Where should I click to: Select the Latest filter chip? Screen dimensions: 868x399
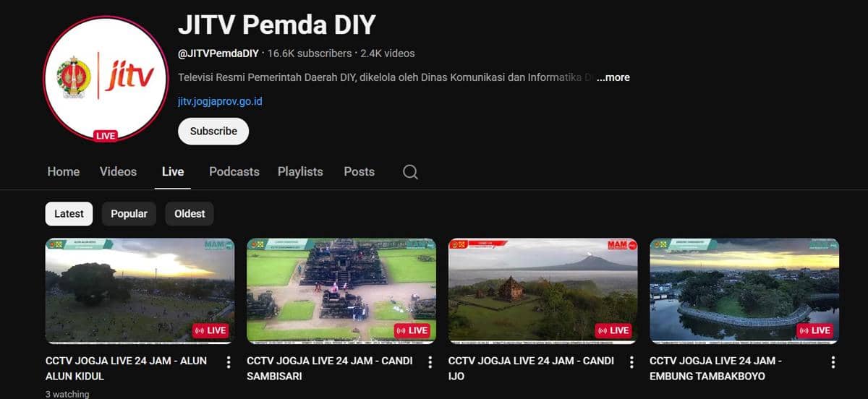pos(69,214)
